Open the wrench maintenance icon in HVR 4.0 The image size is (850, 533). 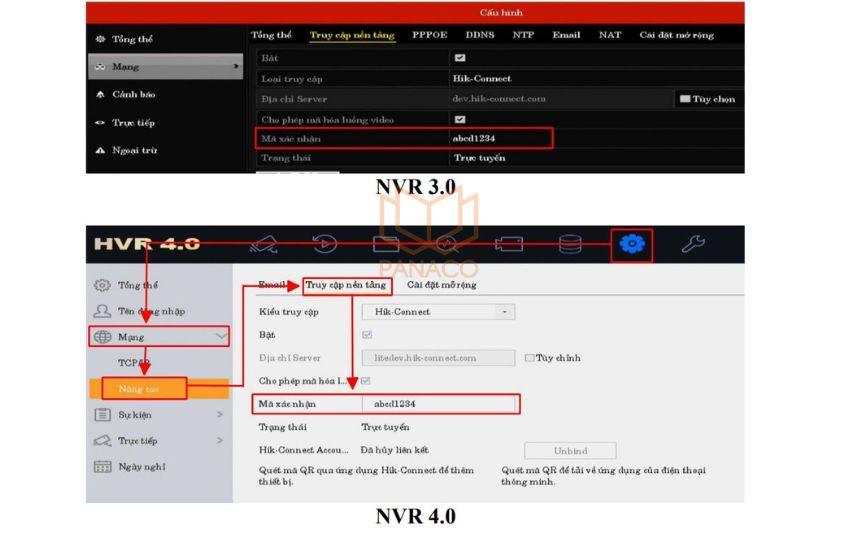point(693,244)
